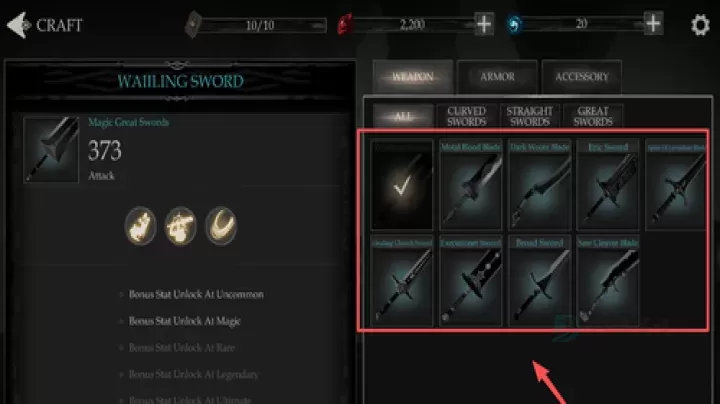Filter by Great Swords
Image resolution: width=720 pixels, height=404 pixels.
click(x=593, y=116)
